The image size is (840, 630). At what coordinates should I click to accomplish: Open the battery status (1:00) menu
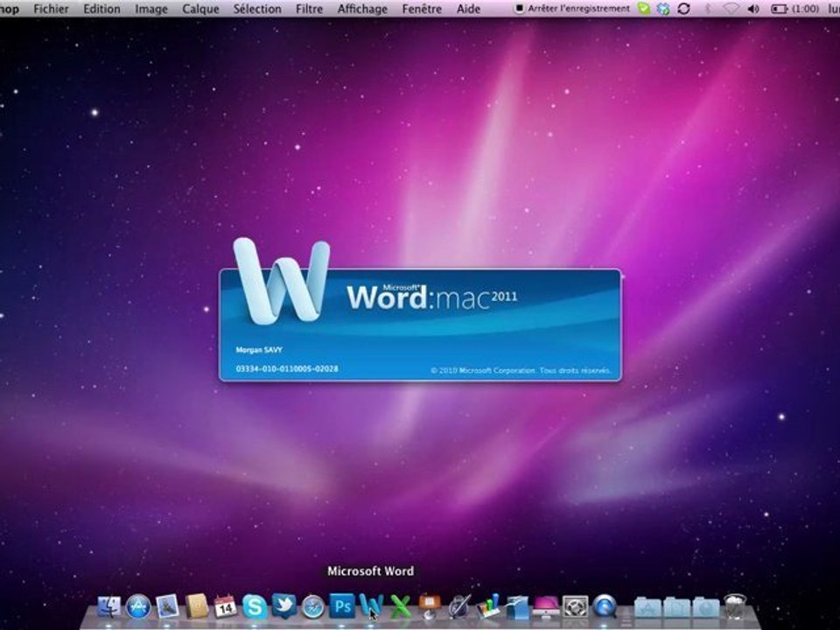point(795,9)
